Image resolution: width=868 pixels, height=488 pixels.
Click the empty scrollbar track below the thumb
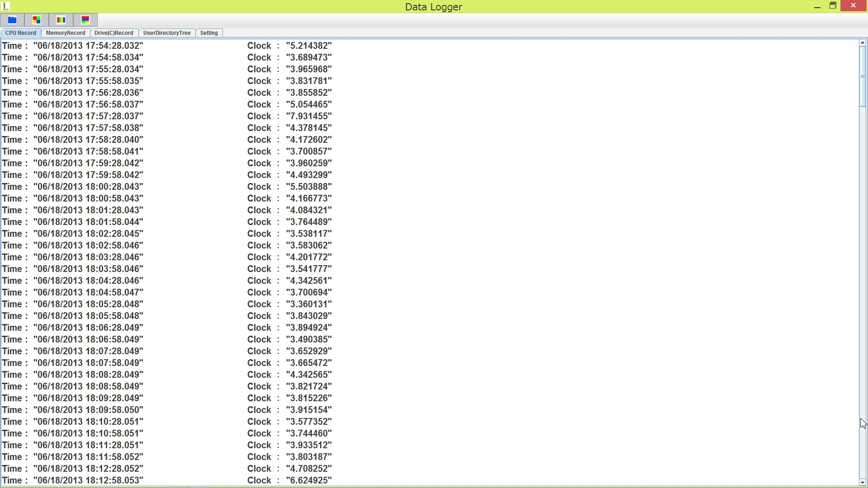pyautogui.click(x=863, y=271)
